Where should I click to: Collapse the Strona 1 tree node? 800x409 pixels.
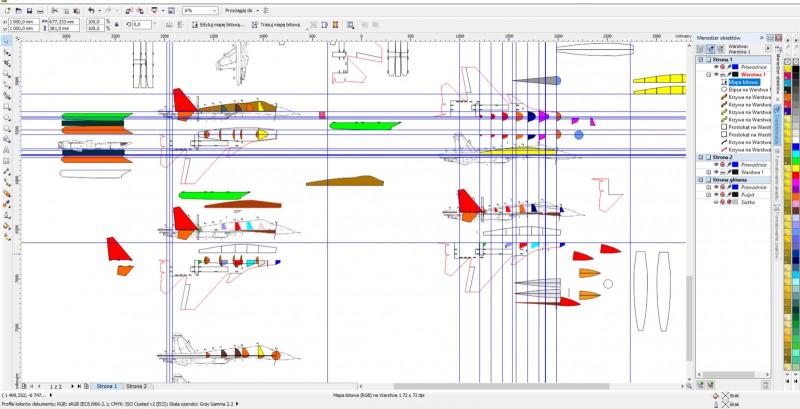tap(702, 60)
